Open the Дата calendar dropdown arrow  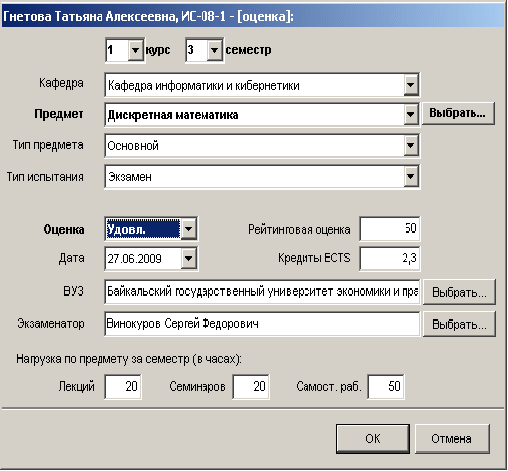[x=189, y=258]
